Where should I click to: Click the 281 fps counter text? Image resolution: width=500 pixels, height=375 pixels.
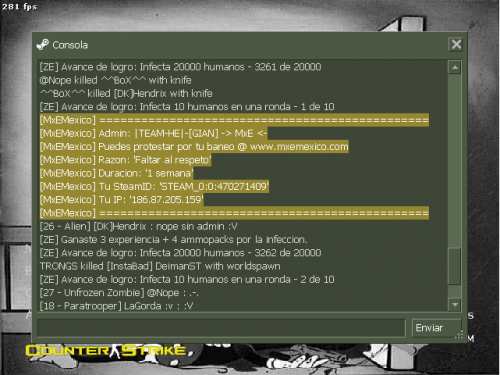(x=19, y=7)
